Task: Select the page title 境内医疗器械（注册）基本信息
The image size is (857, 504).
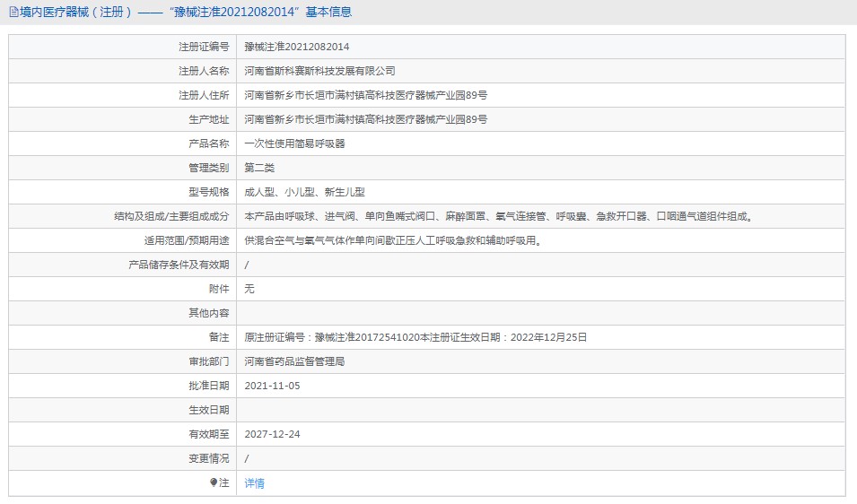Action: pos(186,12)
